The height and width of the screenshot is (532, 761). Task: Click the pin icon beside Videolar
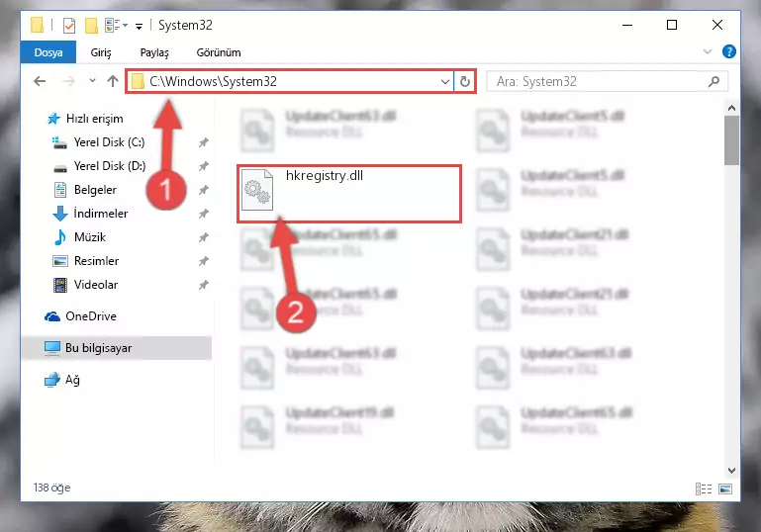(x=203, y=285)
